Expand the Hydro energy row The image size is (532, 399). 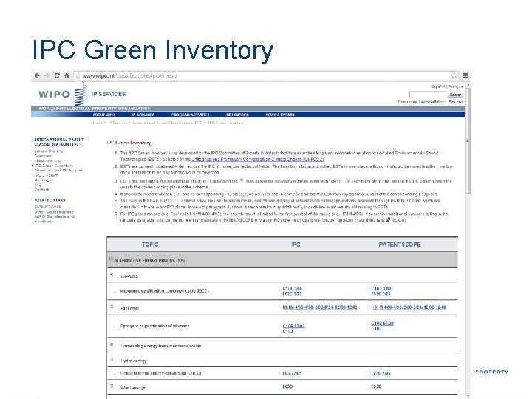112,359
